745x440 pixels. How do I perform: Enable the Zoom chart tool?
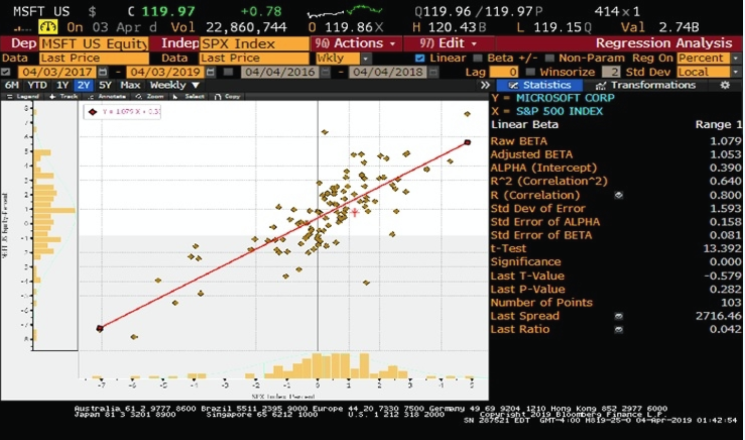click(150, 96)
